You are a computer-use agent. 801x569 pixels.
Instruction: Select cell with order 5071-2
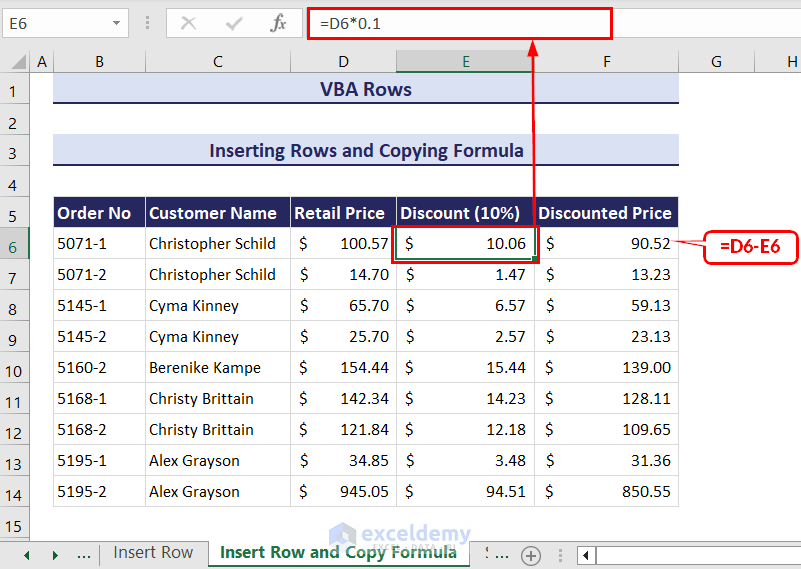pos(100,274)
